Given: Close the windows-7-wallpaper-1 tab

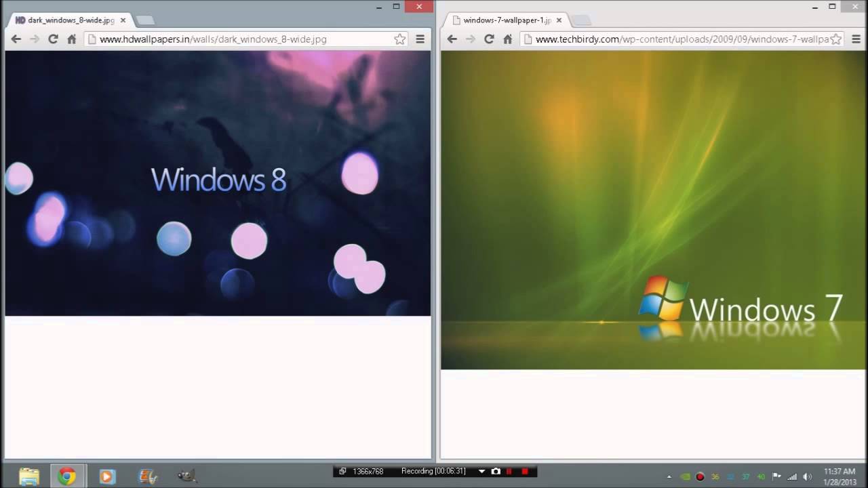Looking at the screenshot, I should click(559, 20).
